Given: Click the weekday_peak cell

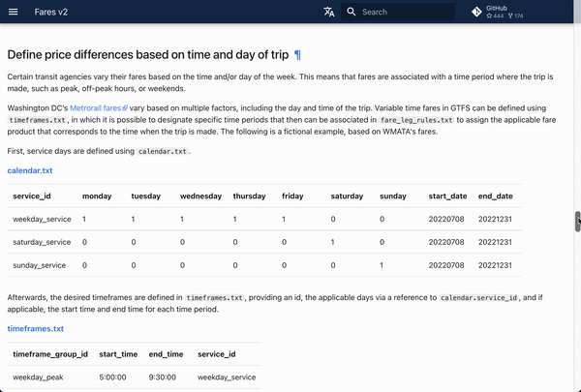Looking at the screenshot, I should (38, 377).
